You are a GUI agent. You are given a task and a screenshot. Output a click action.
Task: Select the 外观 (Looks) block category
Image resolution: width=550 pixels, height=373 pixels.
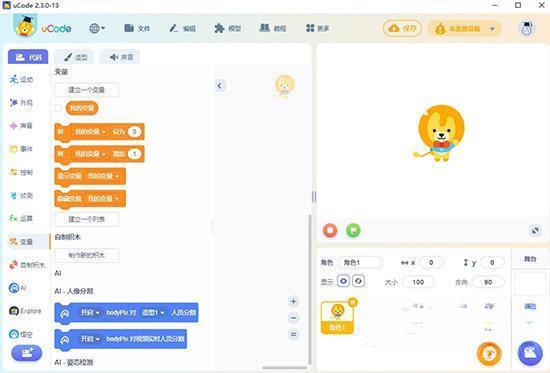22,103
